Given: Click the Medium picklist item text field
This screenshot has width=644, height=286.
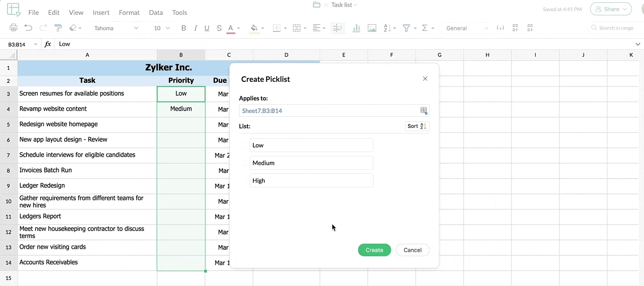Looking at the screenshot, I should 311,163.
